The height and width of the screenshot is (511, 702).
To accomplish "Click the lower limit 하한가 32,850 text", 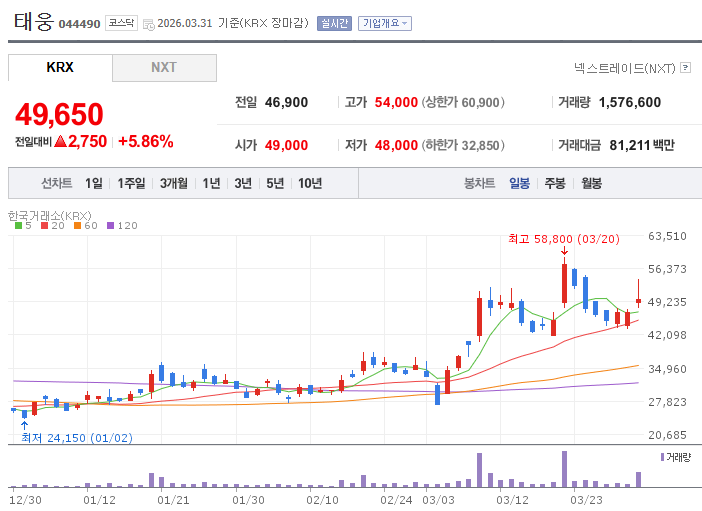I will pos(463,145).
